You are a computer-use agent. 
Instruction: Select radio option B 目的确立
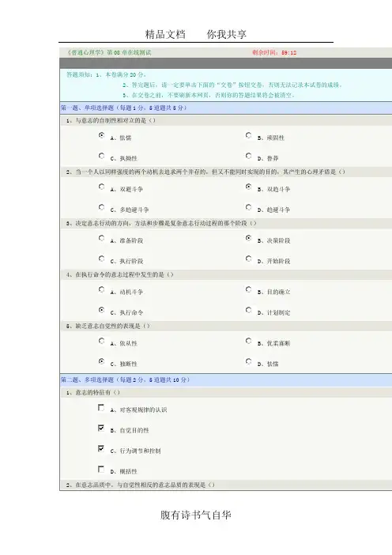pyautogui.click(x=249, y=289)
